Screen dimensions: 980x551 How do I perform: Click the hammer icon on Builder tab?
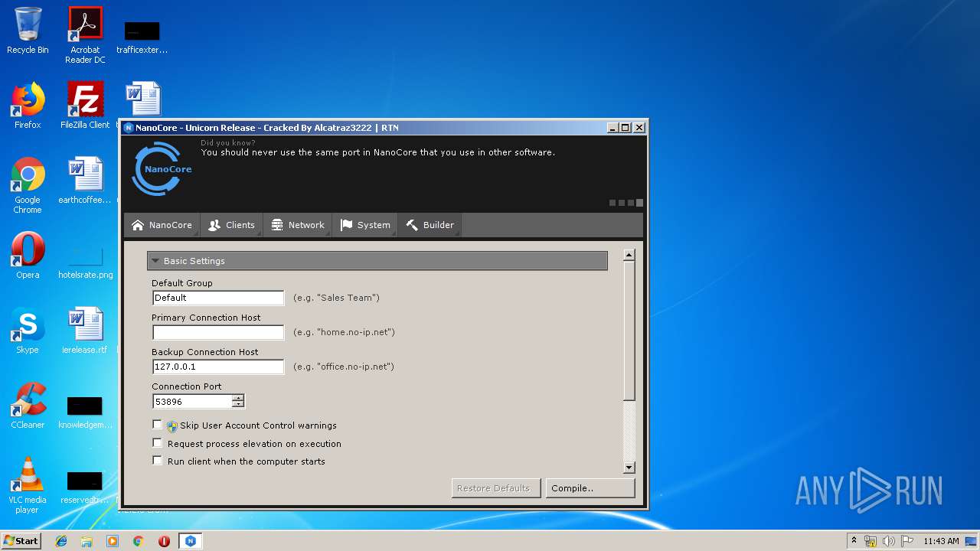412,225
